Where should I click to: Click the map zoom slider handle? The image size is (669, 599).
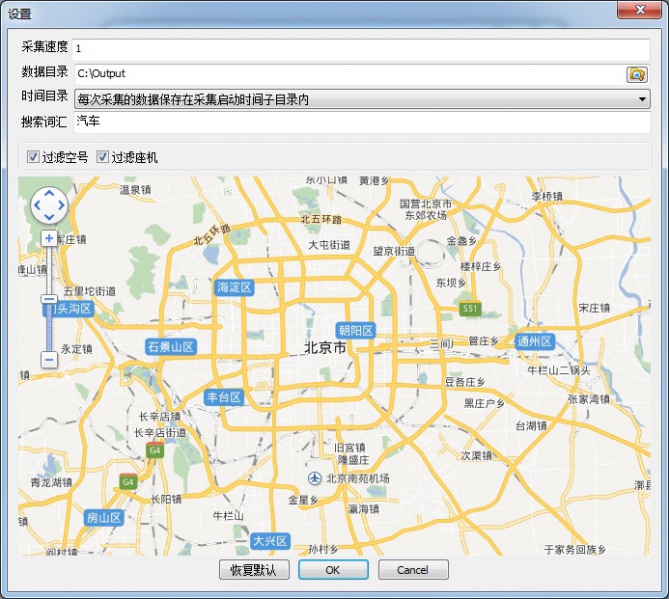tap(49, 299)
